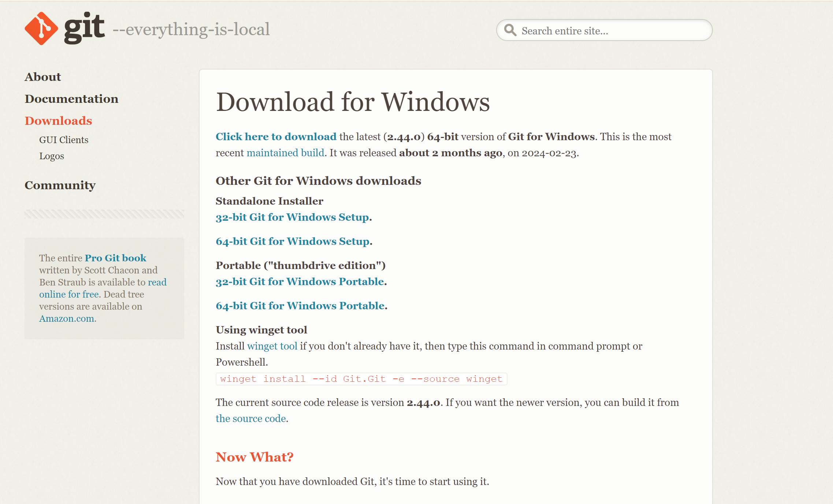Open the Documentation section
This screenshot has width=833, height=504.
click(71, 99)
